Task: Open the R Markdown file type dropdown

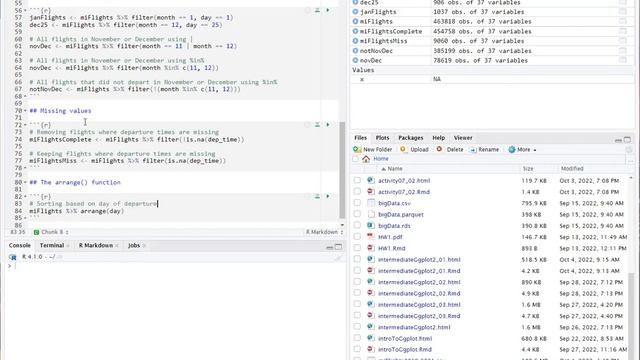Action: coord(324,232)
